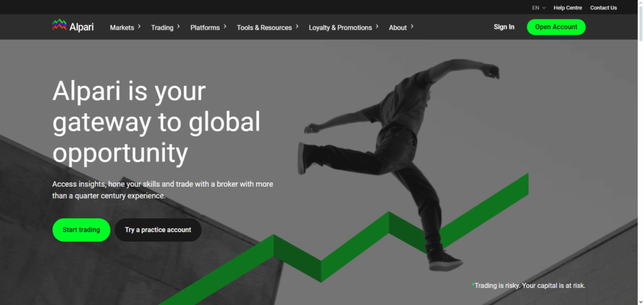Viewport: 644px width, 305px height.
Task: Select the Trading menu item
Action: [162, 28]
